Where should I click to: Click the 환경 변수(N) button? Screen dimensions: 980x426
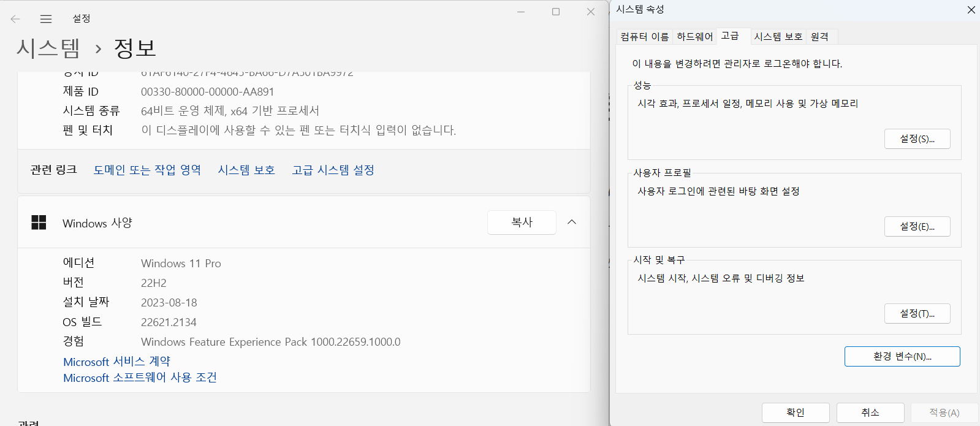tap(902, 356)
